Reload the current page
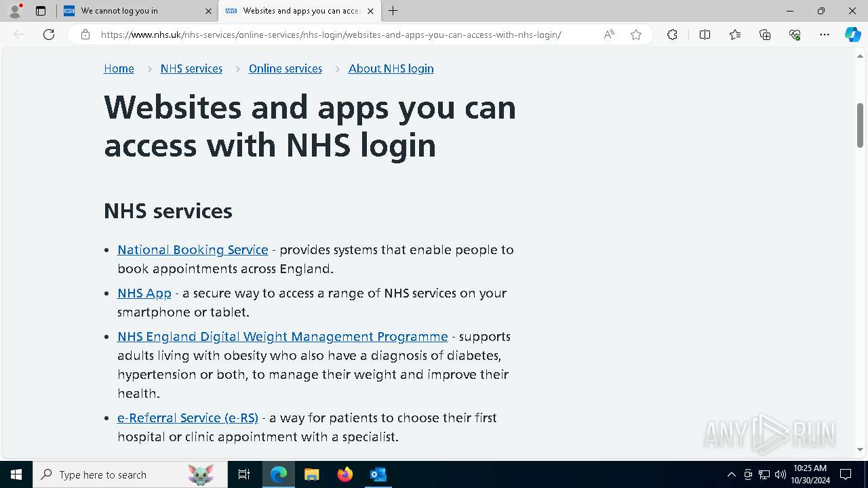This screenshot has width=868, height=488. [49, 35]
